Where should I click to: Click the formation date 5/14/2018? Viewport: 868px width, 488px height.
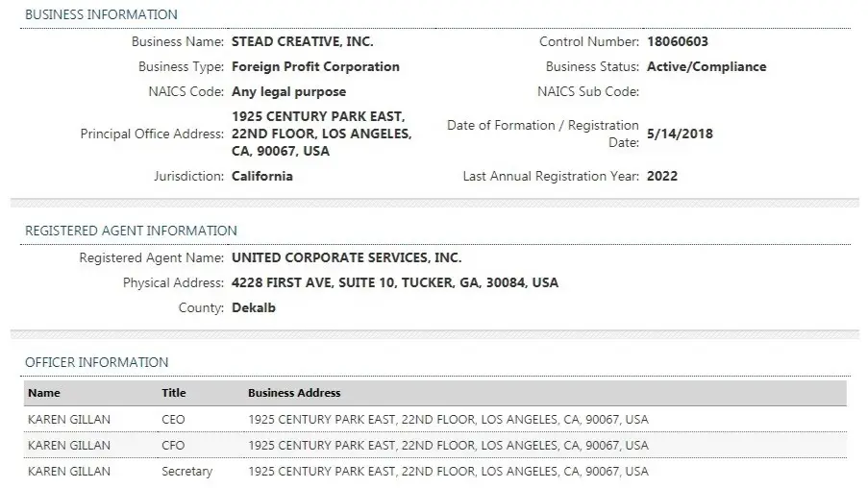coord(680,134)
